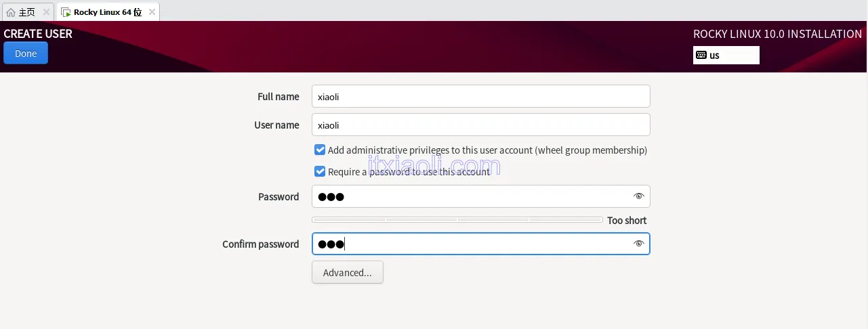Click the us keyboard layout indicator
868x329 pixels.
[x=726, y=55]
